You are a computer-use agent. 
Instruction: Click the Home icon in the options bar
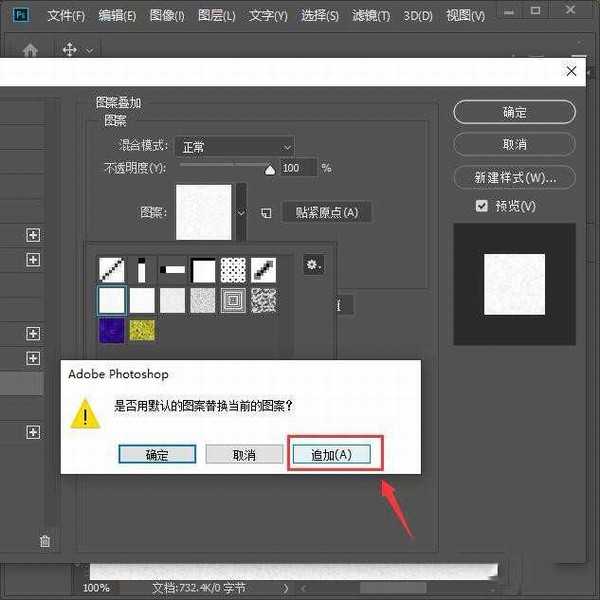click(30, 49)
